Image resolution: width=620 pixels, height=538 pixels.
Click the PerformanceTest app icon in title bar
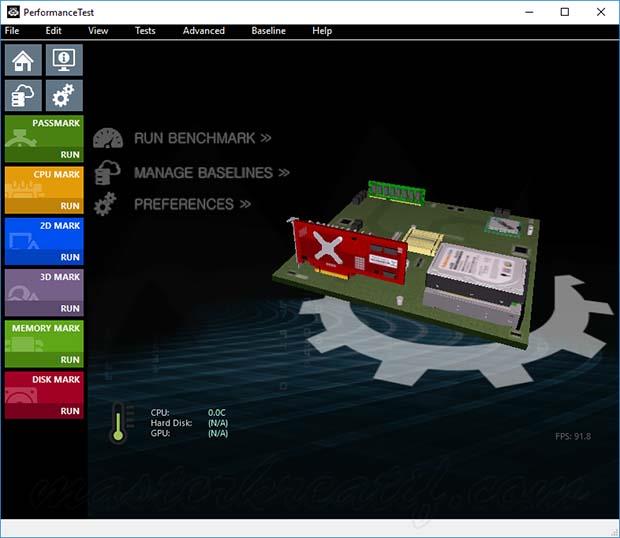[13, 12]
